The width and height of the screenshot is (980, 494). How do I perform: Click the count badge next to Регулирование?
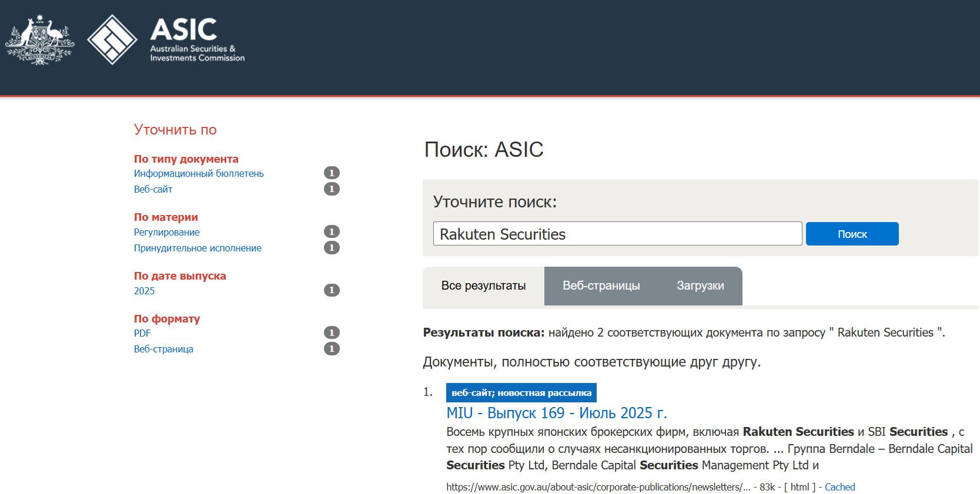(332, 231)
